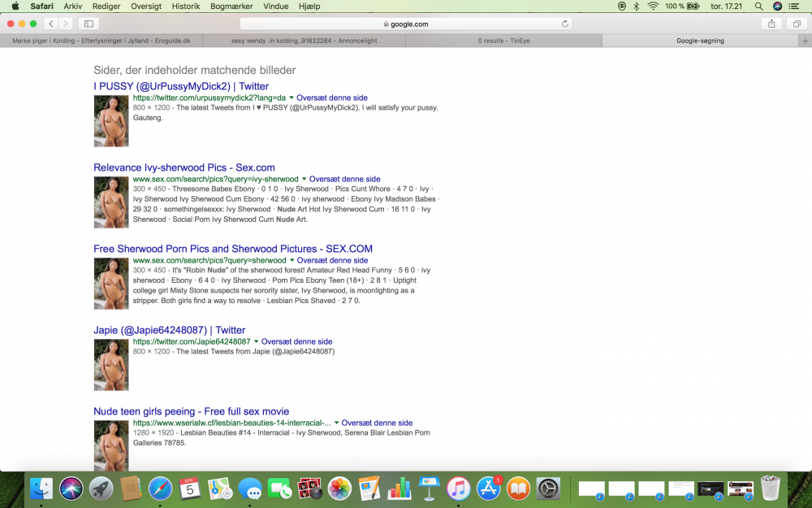Open Keynote in the Dock
This screenshot has width=812, height=508.
coord(430,488)
